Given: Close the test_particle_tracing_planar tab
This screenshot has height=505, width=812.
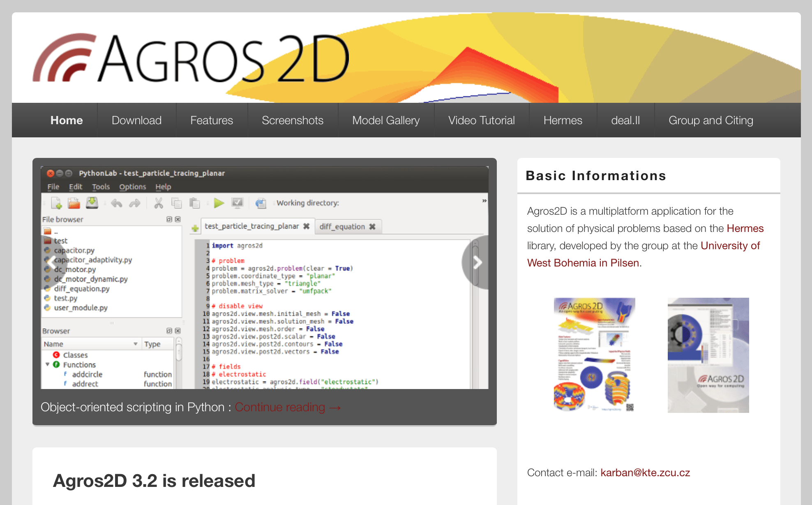Looking at the screenshot, I should [x=306, y=226].
